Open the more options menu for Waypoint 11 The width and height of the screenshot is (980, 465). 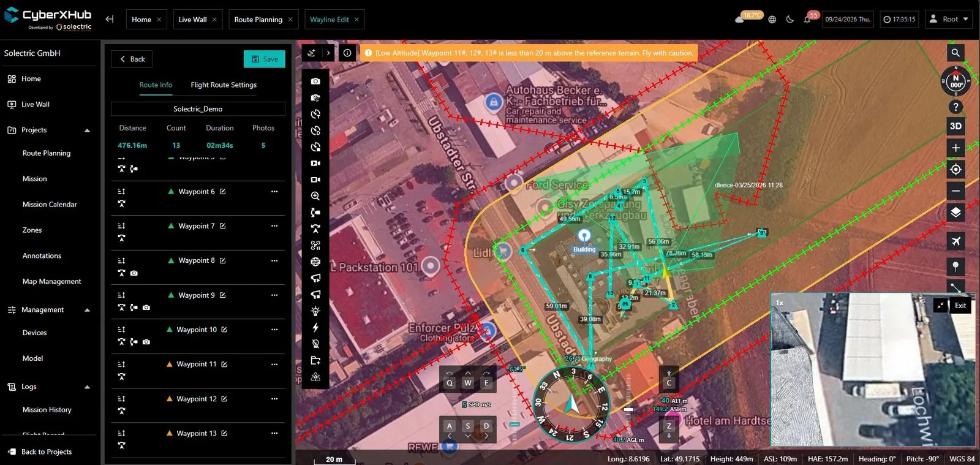[x=274, y=365]
